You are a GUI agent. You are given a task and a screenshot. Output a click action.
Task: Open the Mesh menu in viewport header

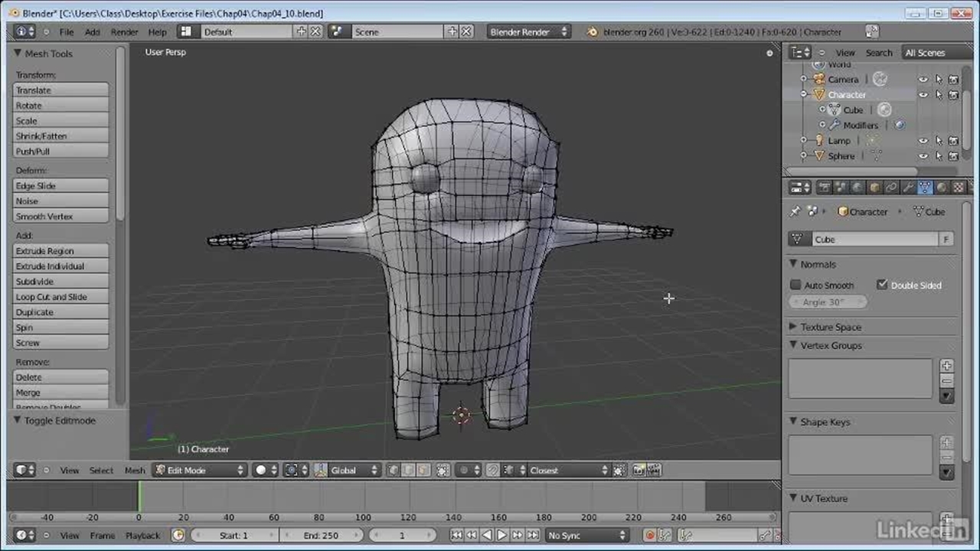click(x=135, y=471)
